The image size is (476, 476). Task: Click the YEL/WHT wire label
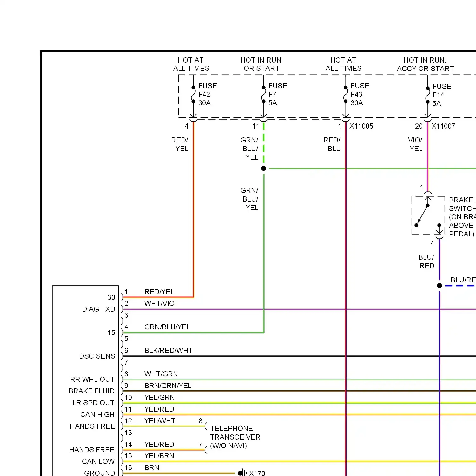[x=160, y=421]
